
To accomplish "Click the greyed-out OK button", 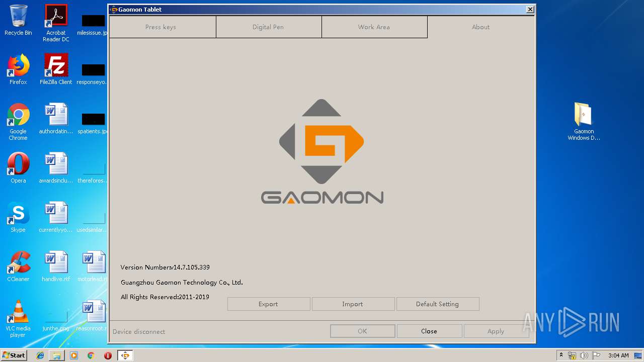I will [x=362, y=331].
